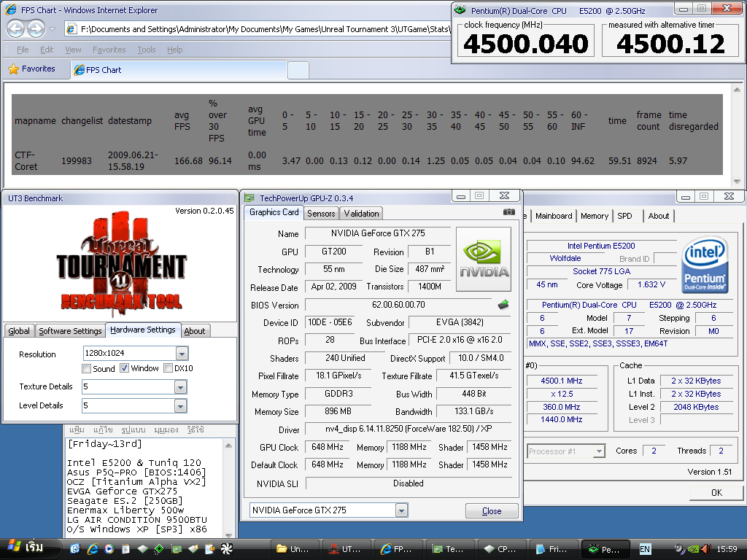Click the NVIDIA tray icon
This screenshot has width=747, height=560.
tap(693, 549)
